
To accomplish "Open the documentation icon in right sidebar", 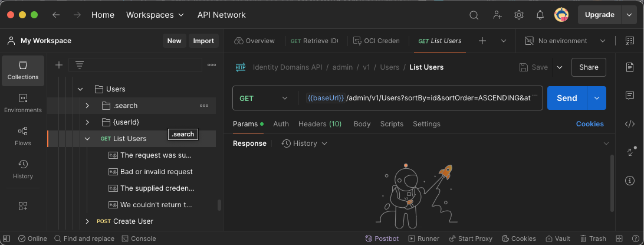I will pos(630,67).
